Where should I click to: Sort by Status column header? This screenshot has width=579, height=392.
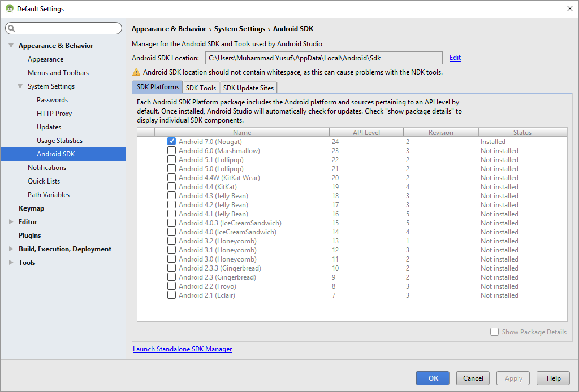(x=522, y=132)
